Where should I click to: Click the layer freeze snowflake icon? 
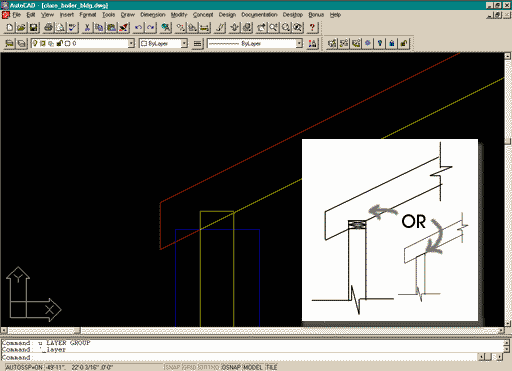tap(368, 43)
